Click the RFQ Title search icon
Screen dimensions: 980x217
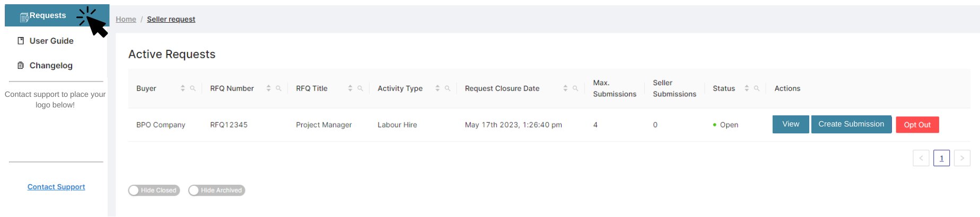(360, 88)
